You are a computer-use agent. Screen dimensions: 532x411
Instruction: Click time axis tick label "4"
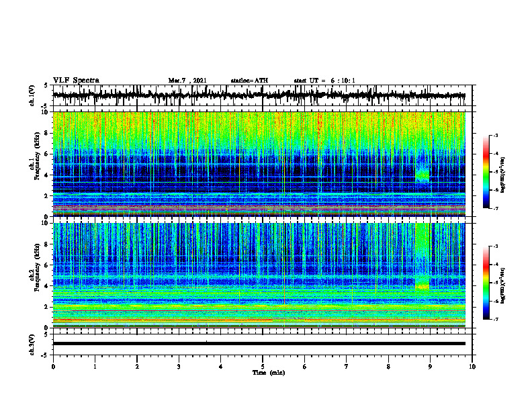[221, 367]
